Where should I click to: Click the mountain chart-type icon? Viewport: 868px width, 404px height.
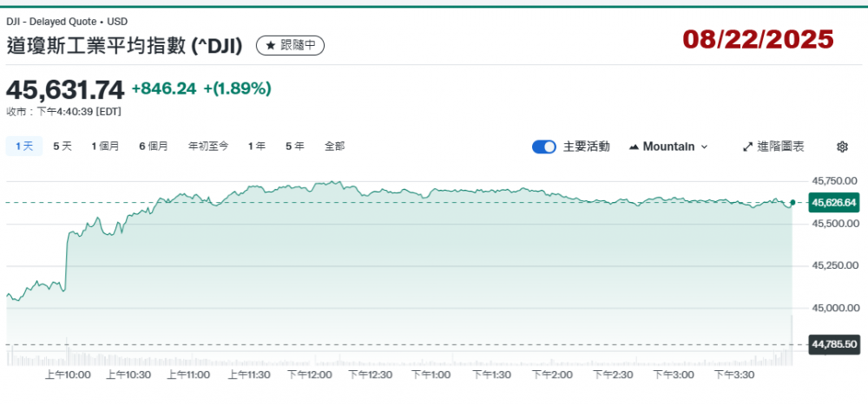click(634, 147)
